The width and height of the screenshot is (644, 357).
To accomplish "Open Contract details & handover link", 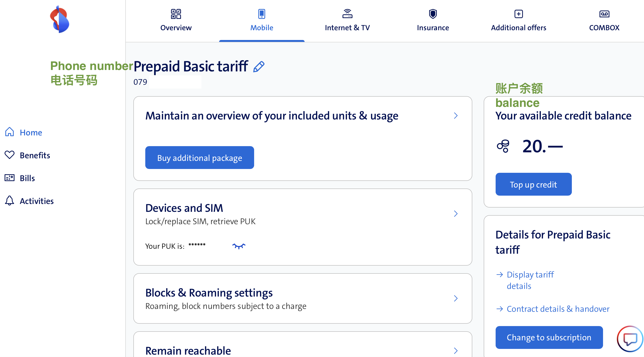I will point(558,309).
